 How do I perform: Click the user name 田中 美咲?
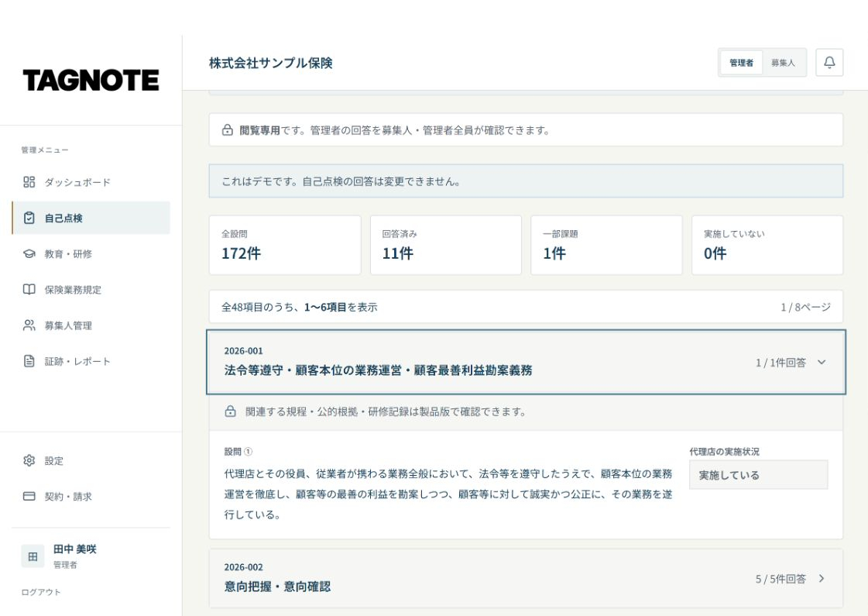[x=75, y=549]
